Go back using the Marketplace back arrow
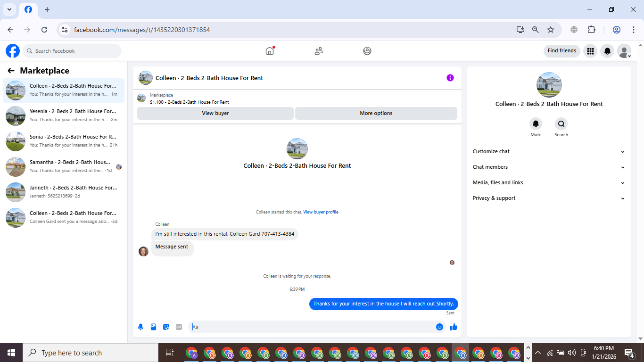644x362 pixels. coord(11,71)
